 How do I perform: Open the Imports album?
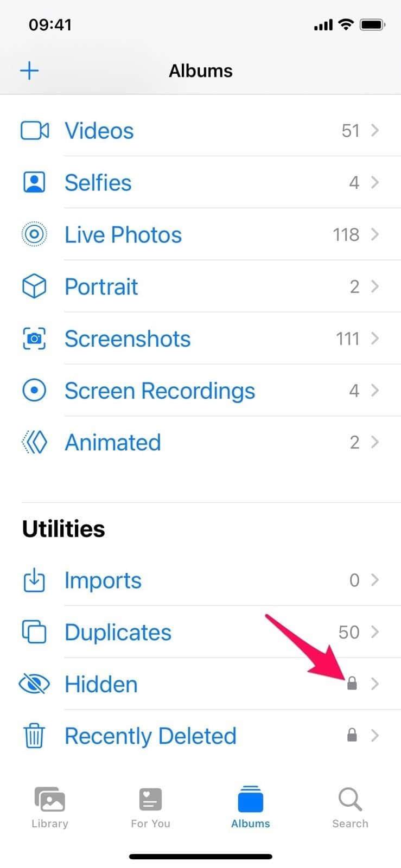point(103,580)
